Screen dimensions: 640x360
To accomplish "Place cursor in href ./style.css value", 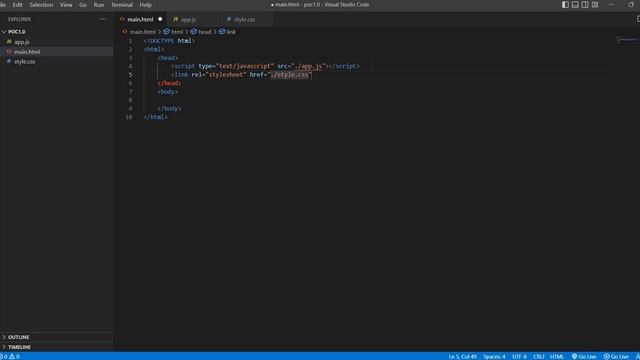I will (x=289, y=75).
